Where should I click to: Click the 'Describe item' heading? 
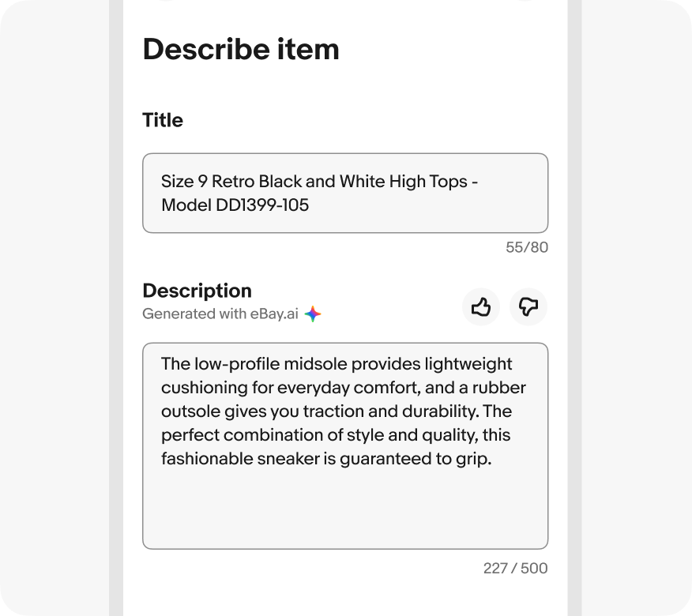(241, 50)
